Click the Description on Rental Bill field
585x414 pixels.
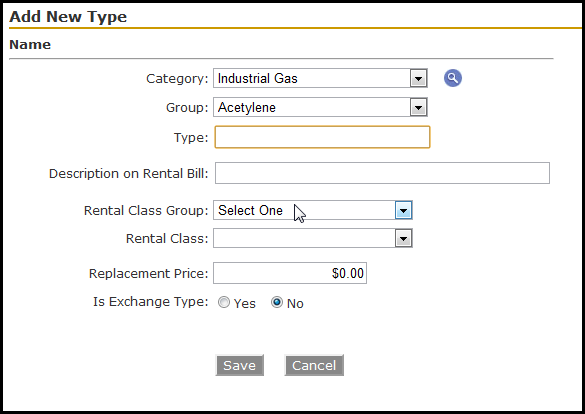(x=382, y=173)
